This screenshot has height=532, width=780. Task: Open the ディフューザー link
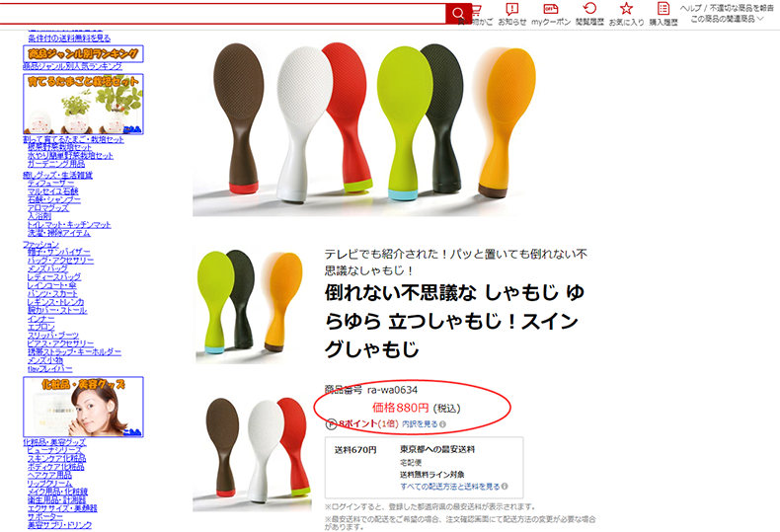point(50,183)
